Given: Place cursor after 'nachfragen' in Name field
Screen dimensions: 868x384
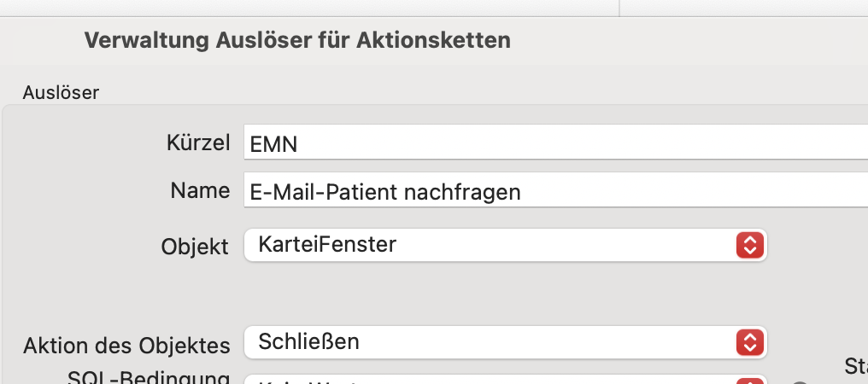Looking at the screenshot, I should 523,192.
